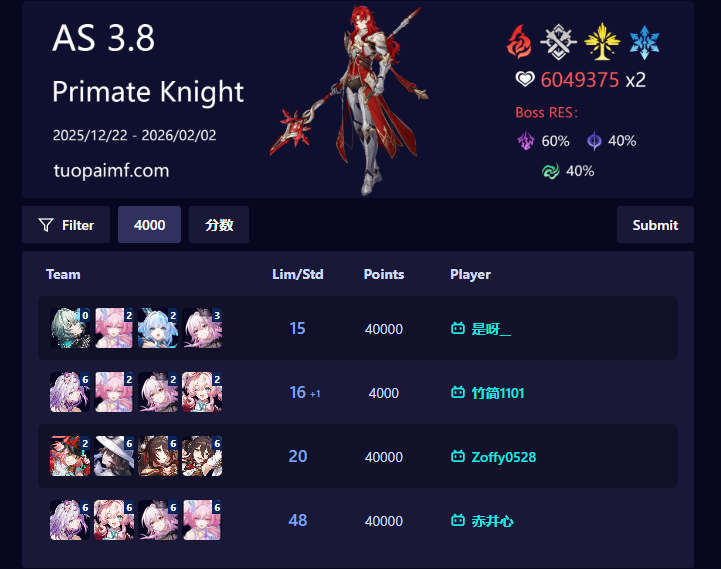Viewport: 721px width, 569px height.
Task: Click the white heart HP icon
Action: click(x=525, y=79)
